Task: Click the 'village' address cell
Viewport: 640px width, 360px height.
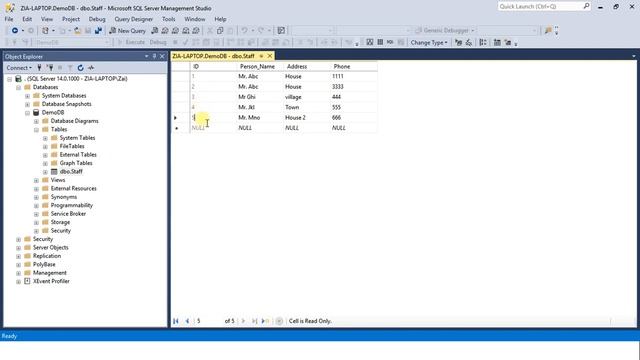Action: point(307,97)
